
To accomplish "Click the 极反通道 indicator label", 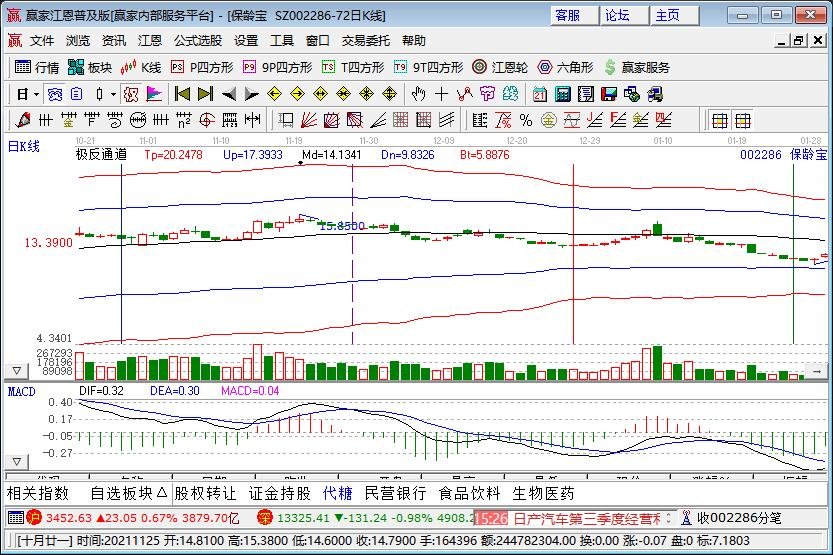I will tap(101, 155).
